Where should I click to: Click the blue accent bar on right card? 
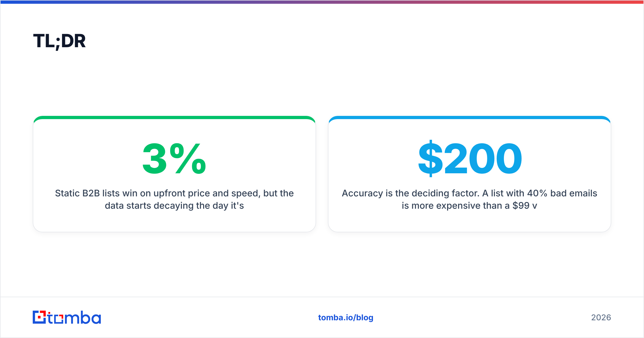point(470,117)
